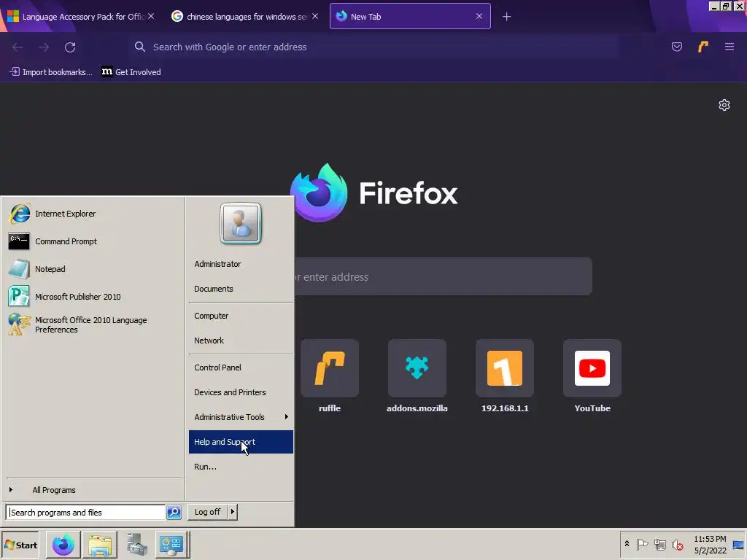Screen dimensions: 747x560
Task: Click the control panel taskbar icon
Action: click(x=171, y=545)
